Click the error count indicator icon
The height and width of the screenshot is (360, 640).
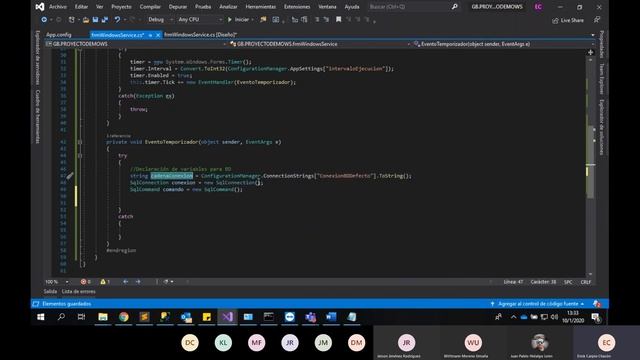point(83,282)
